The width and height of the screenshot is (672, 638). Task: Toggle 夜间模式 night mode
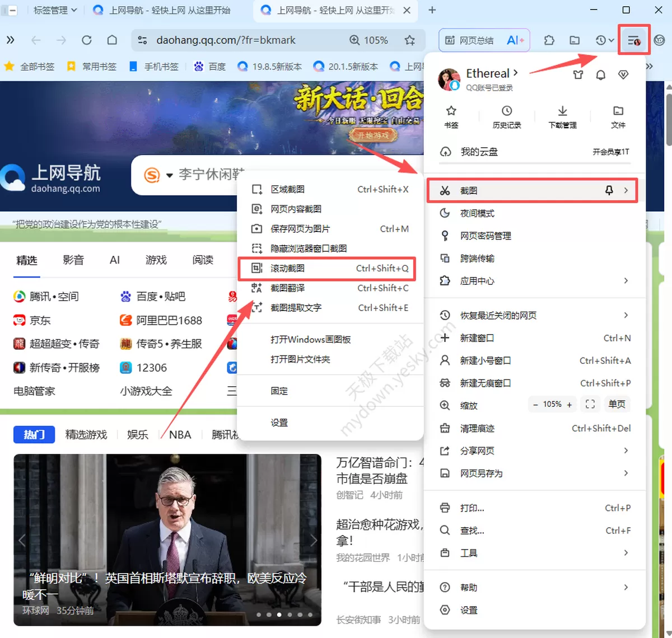point(535,213)
